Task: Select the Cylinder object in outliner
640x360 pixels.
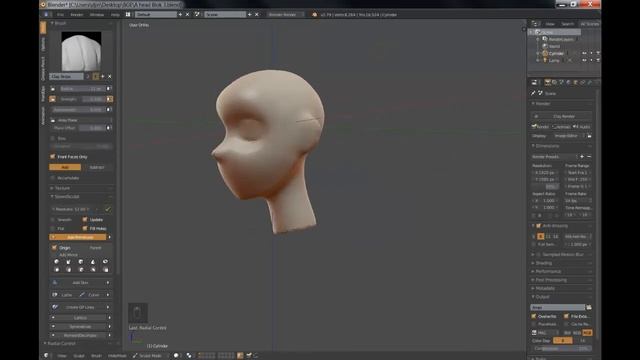Action: pos(556,53)
